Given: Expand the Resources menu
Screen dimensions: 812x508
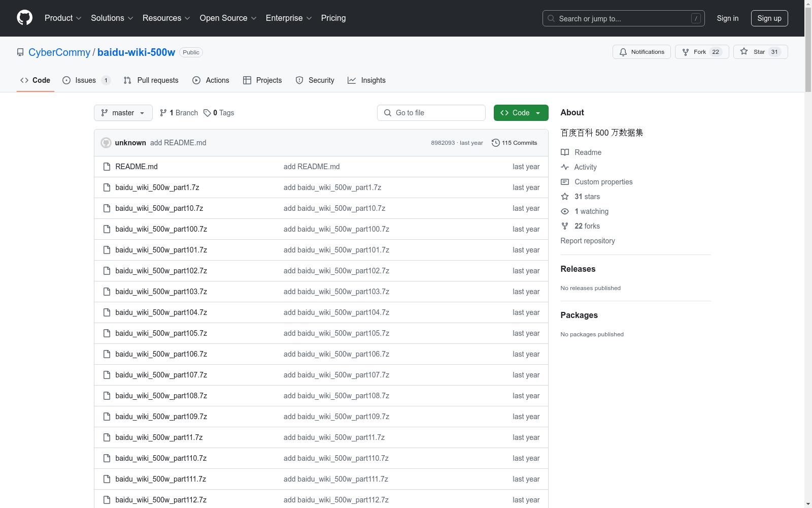Looking at the screenshot, I should pyautogui.click(x=166, y=18).
